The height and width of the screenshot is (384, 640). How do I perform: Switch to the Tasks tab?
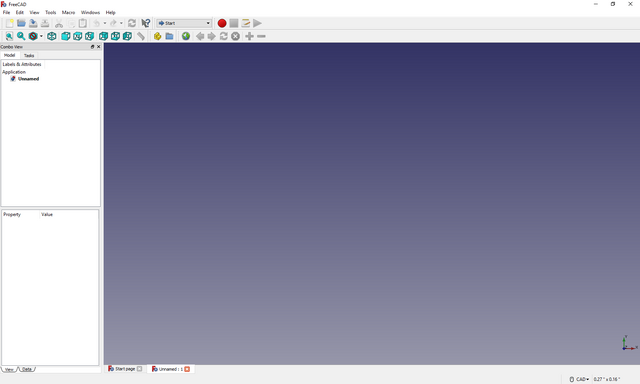coord(29,55)
